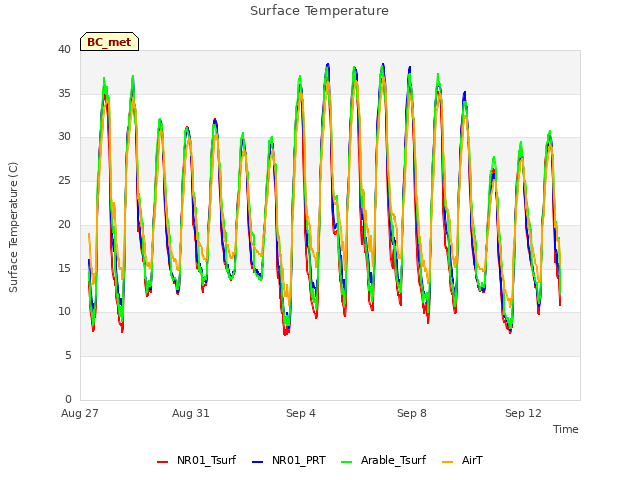This screenshot has height=480, width=640.
Task: Click the Aug 31 date tick
Action: (x=191, y=413)
